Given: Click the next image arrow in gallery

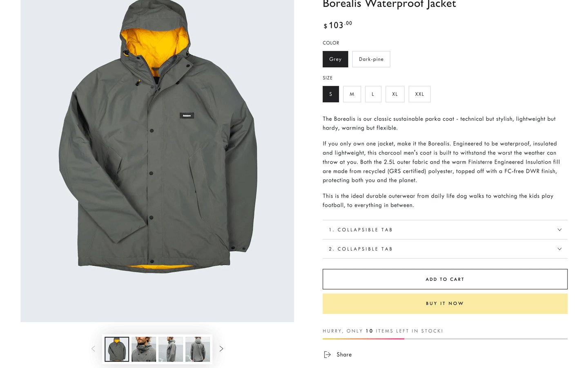Looking at the screenshot, I should pyautogui.click(x=221, y=349).
